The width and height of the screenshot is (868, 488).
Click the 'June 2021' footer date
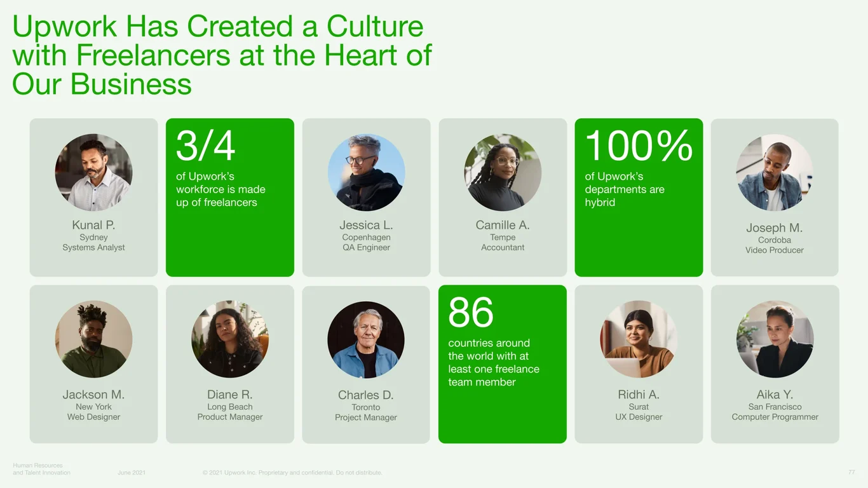pyautogui.click(x=132, y=473)
